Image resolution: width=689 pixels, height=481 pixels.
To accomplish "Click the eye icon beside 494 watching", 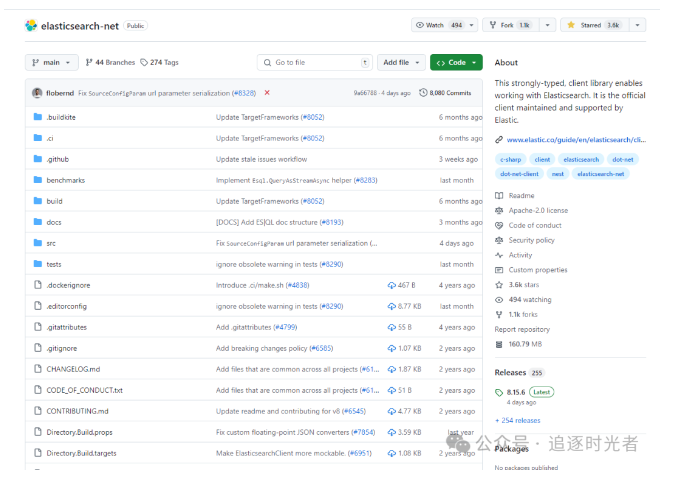I will click(x=499, y=300).
